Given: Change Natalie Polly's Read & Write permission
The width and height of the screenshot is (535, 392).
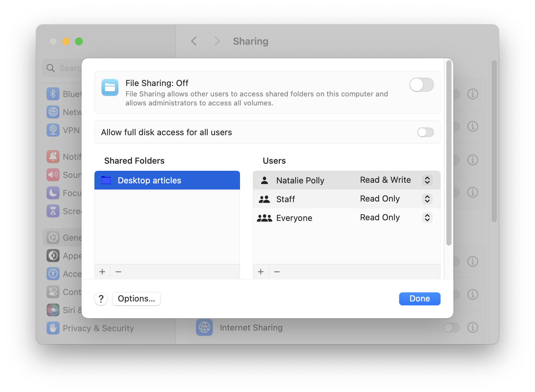Looking at the screenshot, I should 427,180.
